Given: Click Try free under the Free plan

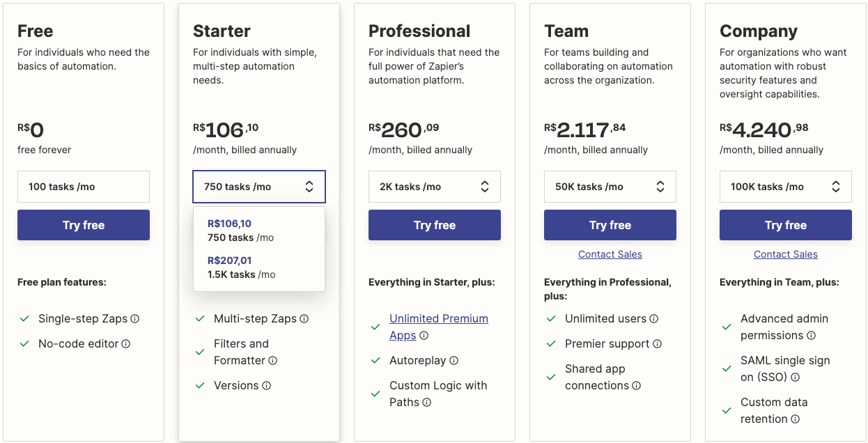Looking at the screenshot, I should click(x=84, y=225).
